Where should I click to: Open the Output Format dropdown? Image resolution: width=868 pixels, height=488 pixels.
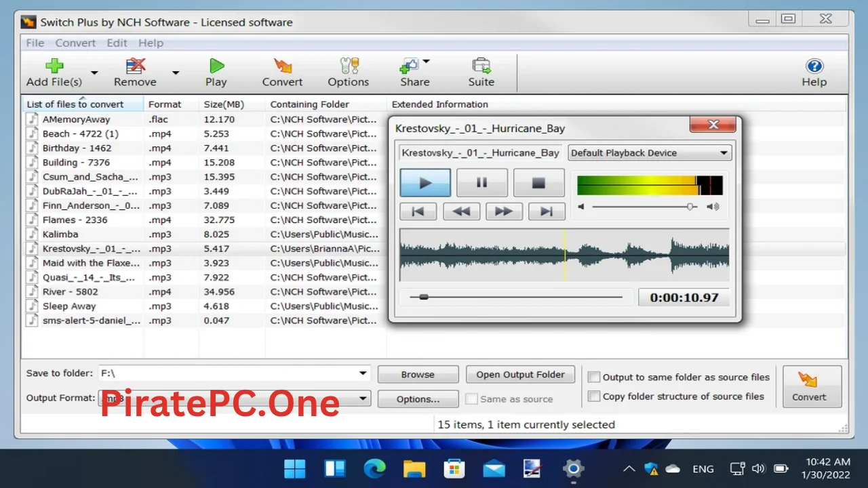[x=363, y=399]
